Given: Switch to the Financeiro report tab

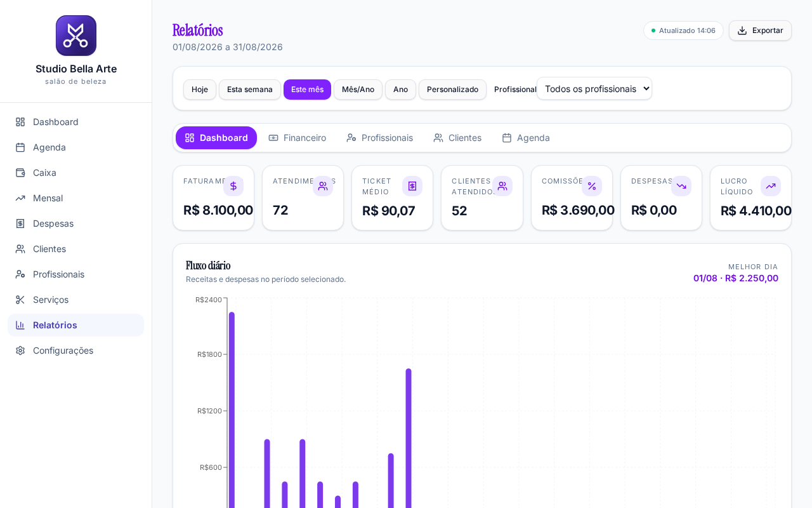Looking at the screenshot, I should [x=298, y=138].
